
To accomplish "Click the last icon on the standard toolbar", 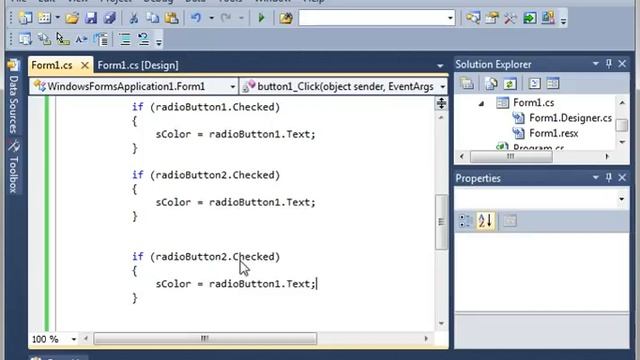I will tap(548, 18).
